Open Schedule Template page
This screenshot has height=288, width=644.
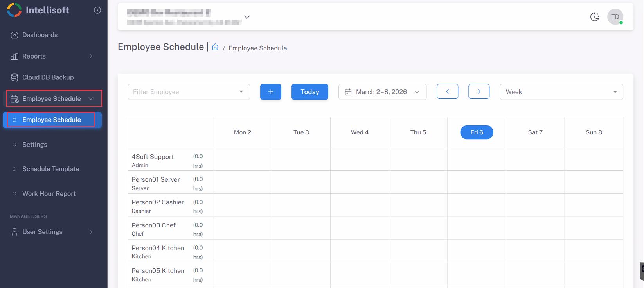[x=51, y=169]
